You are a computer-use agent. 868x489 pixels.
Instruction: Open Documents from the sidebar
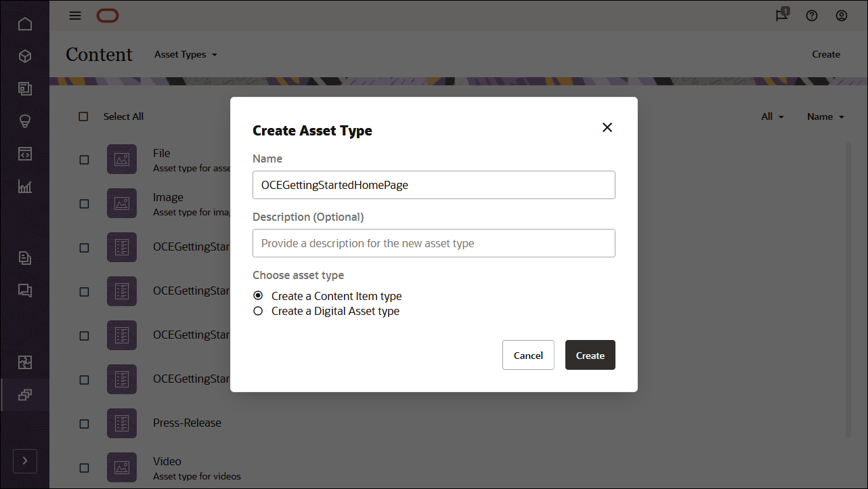tap(25, 258)
